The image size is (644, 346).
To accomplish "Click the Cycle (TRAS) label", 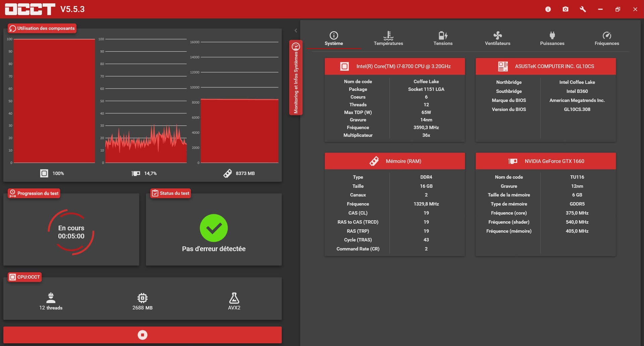I will (x=358, y=240).
